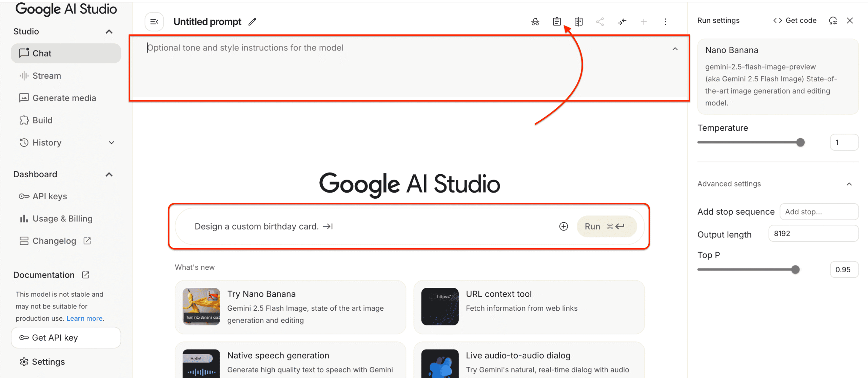
Task: Click the API keys key icon
Action: click(x=24, y=196)
